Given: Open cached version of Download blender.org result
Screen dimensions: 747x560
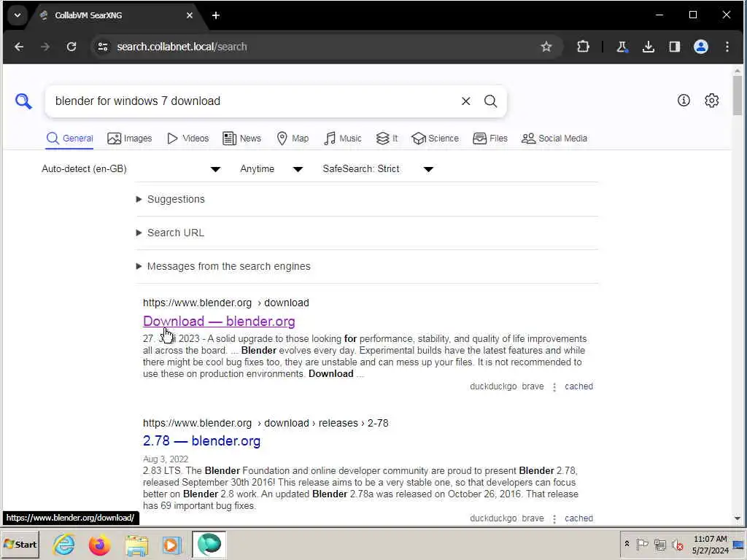Looking at the screenshot, I should 578,386.
